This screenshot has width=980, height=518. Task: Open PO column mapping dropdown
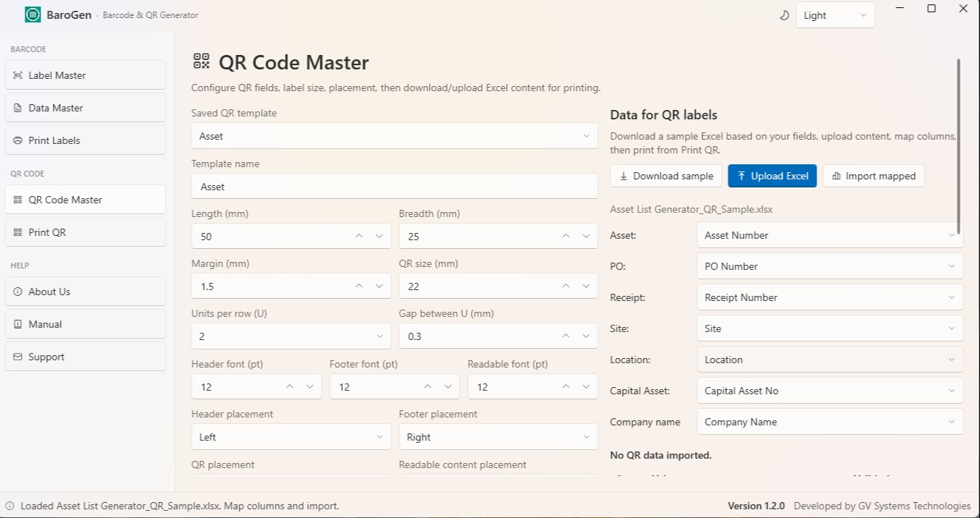830,266
